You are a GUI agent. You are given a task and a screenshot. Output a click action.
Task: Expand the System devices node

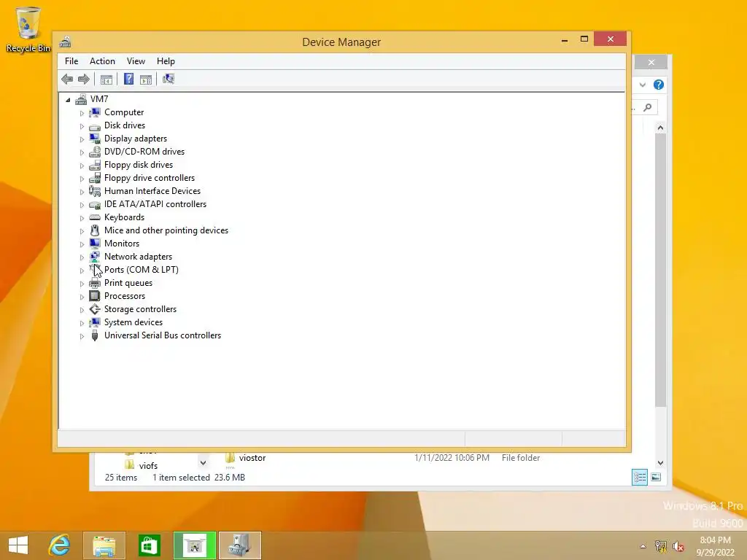tap(82, 323)
